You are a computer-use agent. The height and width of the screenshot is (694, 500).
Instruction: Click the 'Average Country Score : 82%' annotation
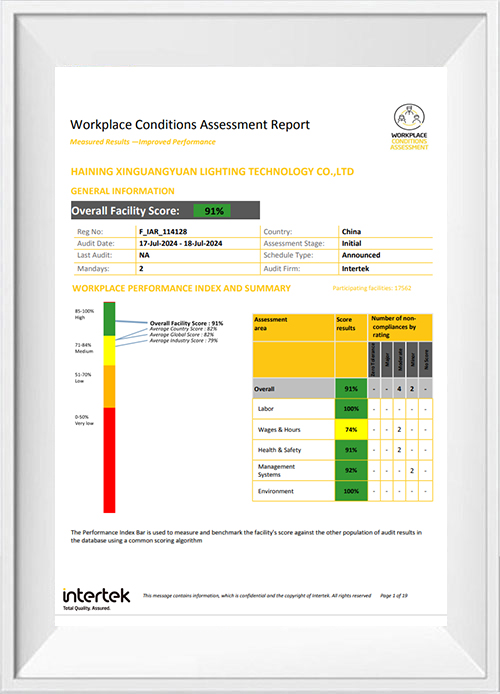click(183, 329)
